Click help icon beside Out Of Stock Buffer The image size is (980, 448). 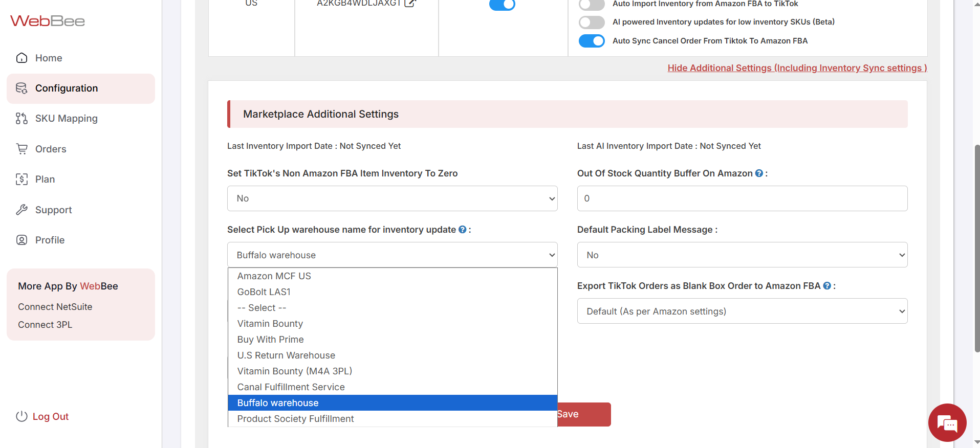(x=759, y=173)
